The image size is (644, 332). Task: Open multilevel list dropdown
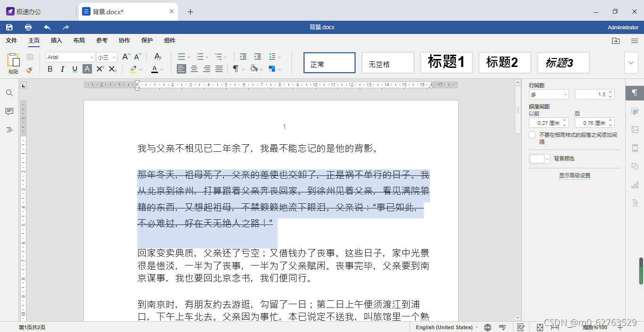[226, 57]
